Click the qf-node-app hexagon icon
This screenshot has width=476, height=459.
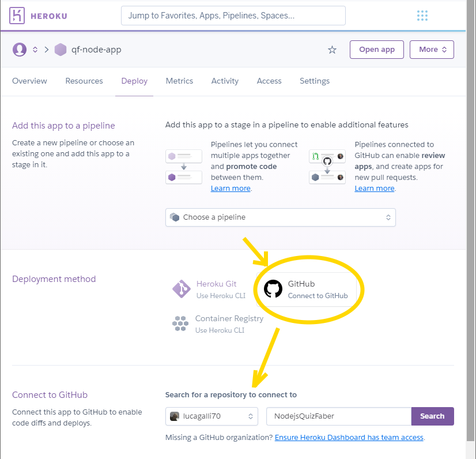[x=61, y=50]
